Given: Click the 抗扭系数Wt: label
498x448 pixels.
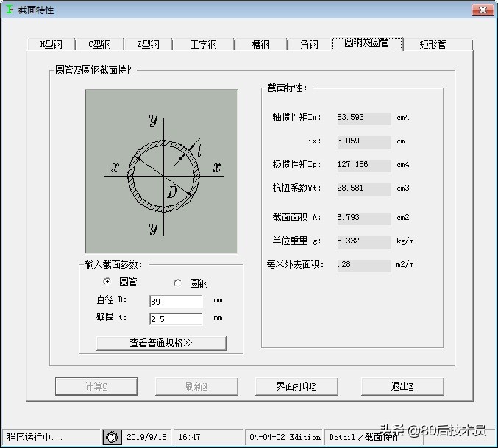Looking at the screenshot, I should pyautogui.click(x=296, y=188).
